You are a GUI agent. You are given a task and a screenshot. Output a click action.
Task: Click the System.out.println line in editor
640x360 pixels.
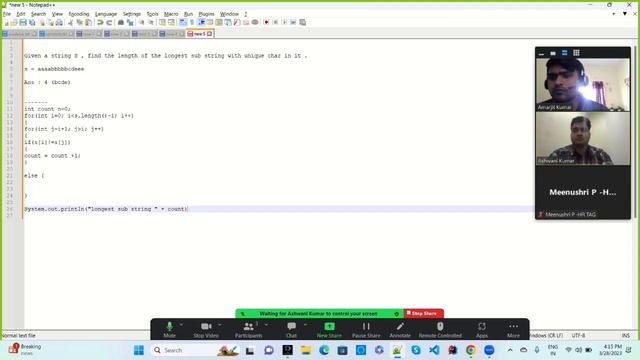106,209
